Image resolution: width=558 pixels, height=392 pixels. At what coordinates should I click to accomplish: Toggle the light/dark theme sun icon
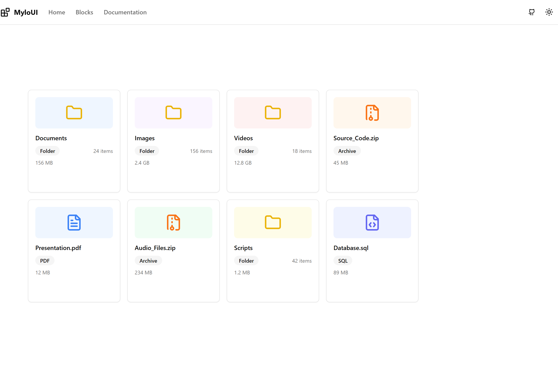[549, 12]
